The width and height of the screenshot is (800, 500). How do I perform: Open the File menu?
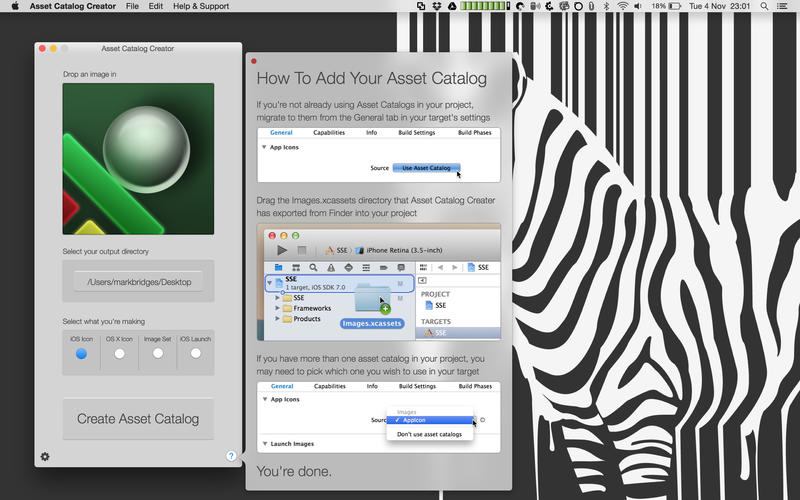click(x=132, y=6)
